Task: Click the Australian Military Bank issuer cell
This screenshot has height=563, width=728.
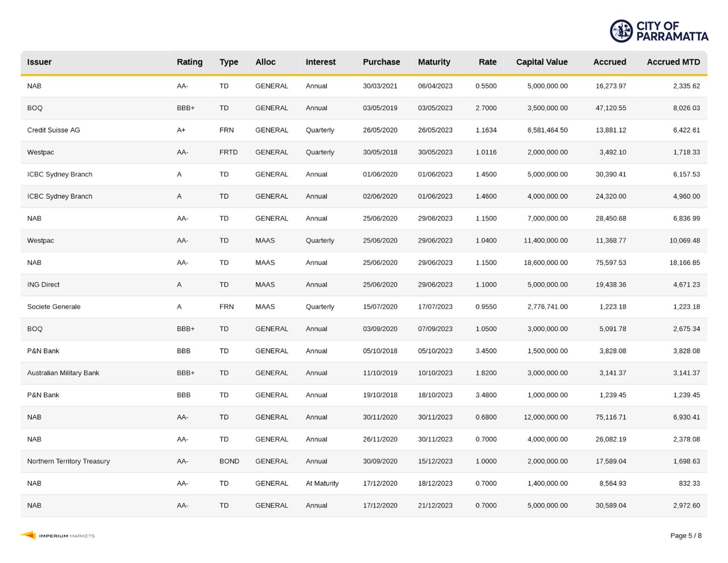Action: point(63,373)
